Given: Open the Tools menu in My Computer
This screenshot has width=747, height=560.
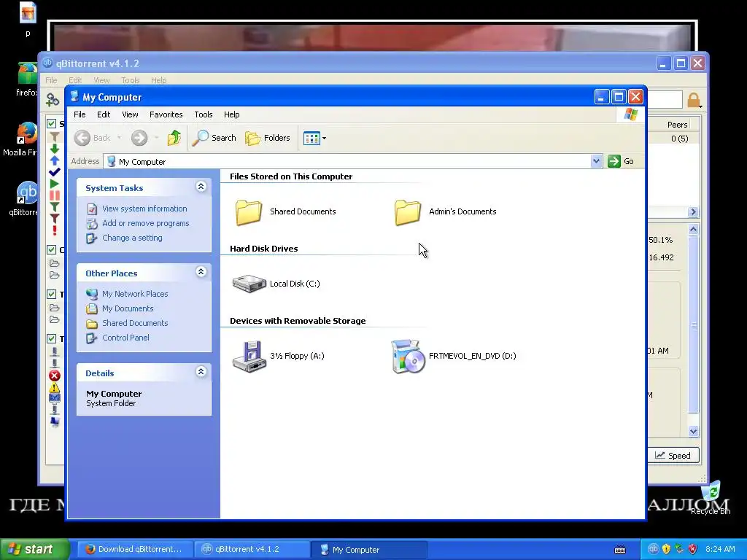Looking at the screenshot, I should pyautogui.click(x=203, y=114).
